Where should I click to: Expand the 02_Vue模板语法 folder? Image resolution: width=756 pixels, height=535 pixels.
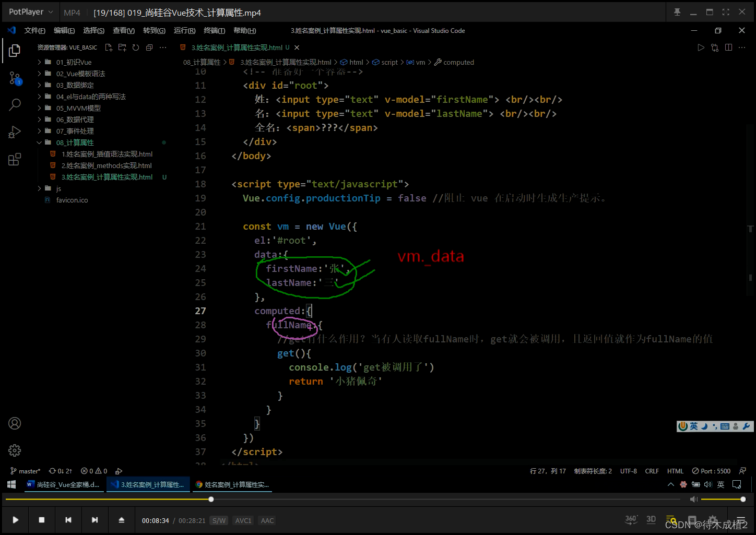[80, 74]
